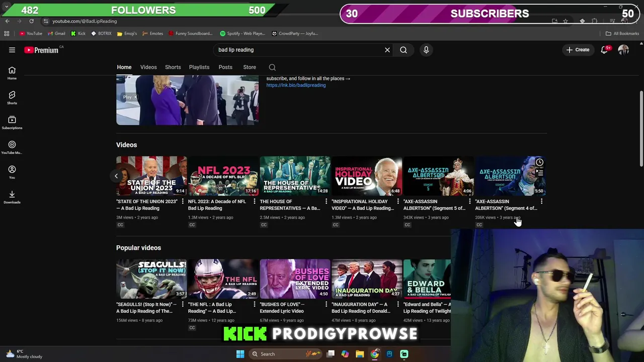The width and height of the screenshot is (644, 362).
Task: Open the Kick bookmark
Action: coord(78,34)
